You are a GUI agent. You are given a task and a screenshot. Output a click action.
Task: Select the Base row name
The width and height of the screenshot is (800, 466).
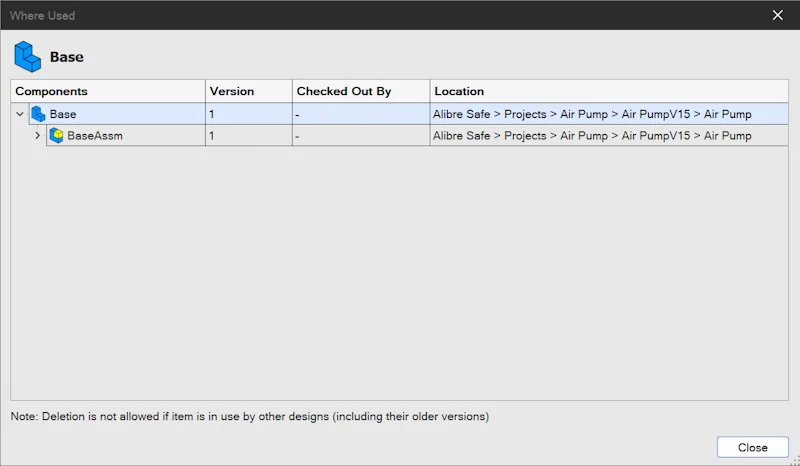click(x=63, y=114)
